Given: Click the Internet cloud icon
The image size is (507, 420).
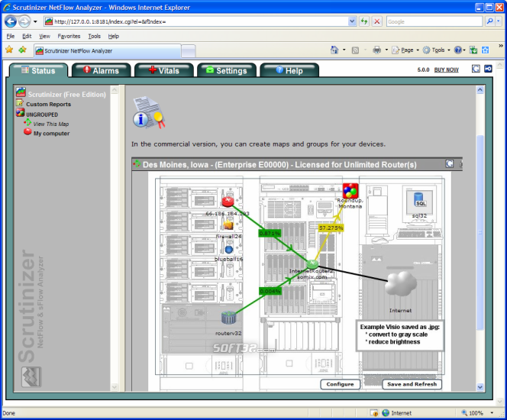Looking at the screenshot, I should coord(401,283).
